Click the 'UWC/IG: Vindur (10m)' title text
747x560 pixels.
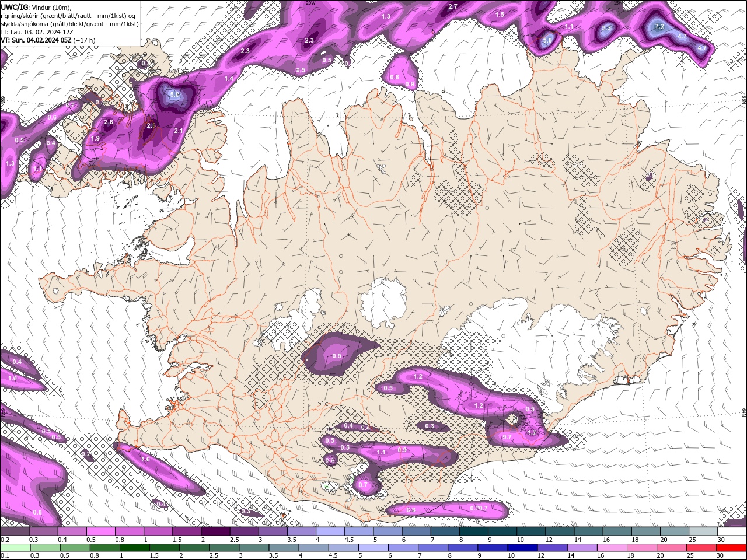pyautogui.click(x=36, y=7)
